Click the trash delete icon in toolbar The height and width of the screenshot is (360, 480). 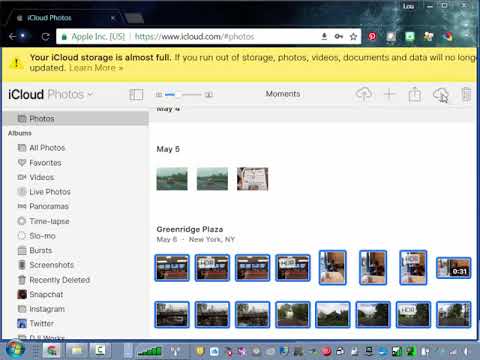click(x=466, y=94)
